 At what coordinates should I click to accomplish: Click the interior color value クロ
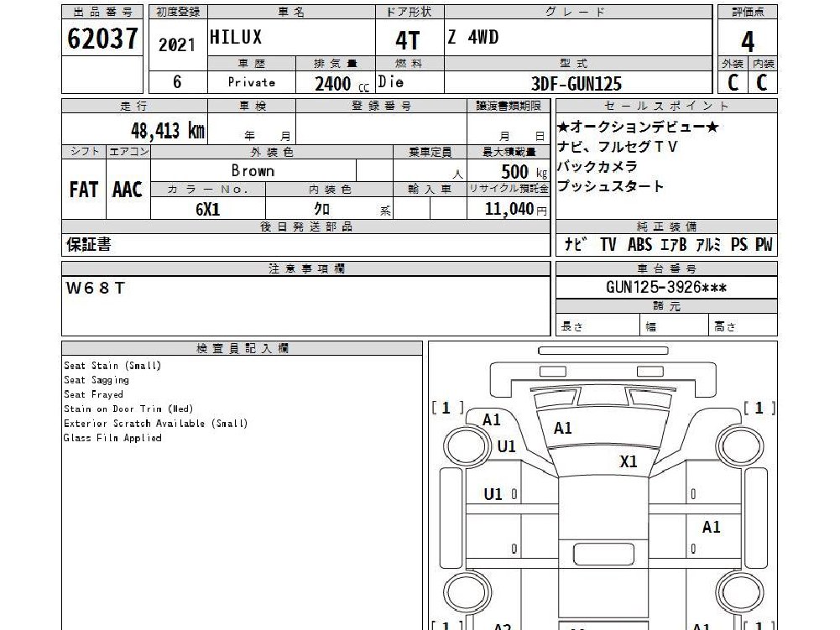(321, 208)
